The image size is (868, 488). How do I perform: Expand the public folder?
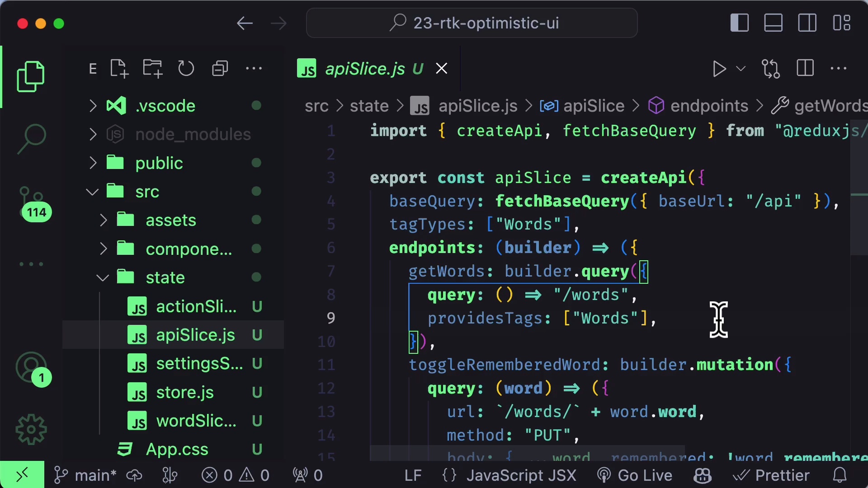[173, 163]
